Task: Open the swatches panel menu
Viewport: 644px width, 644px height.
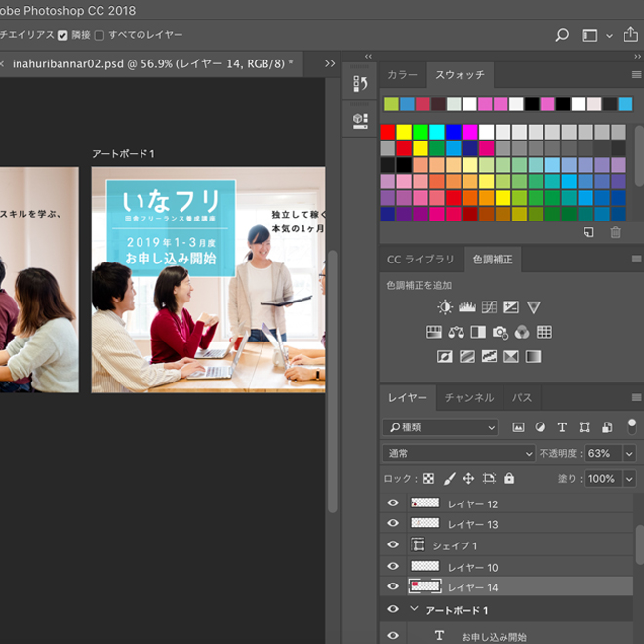Action: point(636,75)
